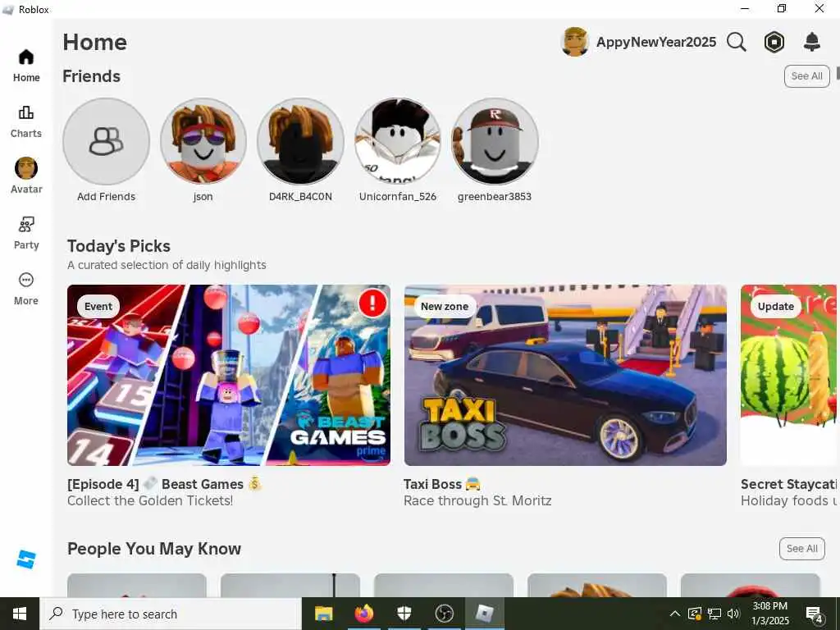Open the Windows Start menu
This screenshot has width=840, height=630.
pyautogui.click(x=20, y=614)
